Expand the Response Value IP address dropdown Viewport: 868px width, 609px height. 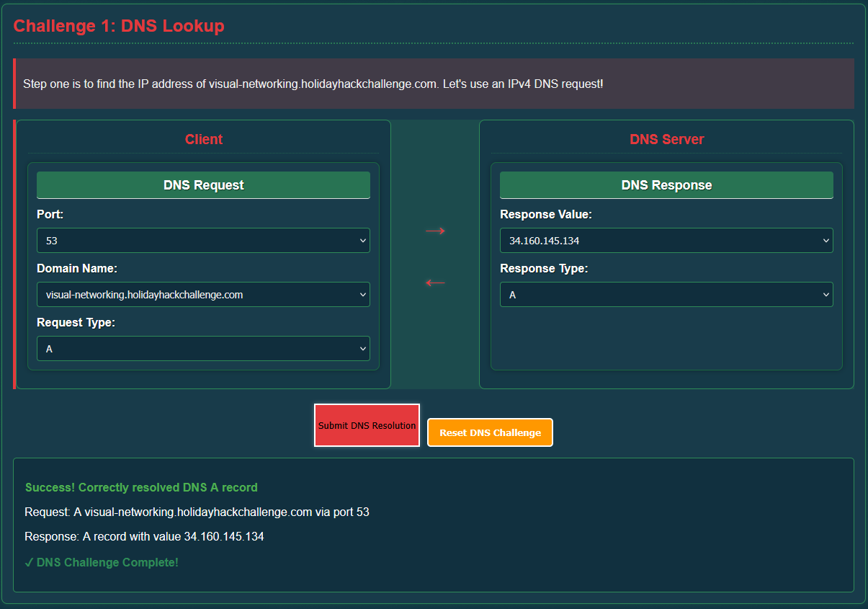click(666, 240)
